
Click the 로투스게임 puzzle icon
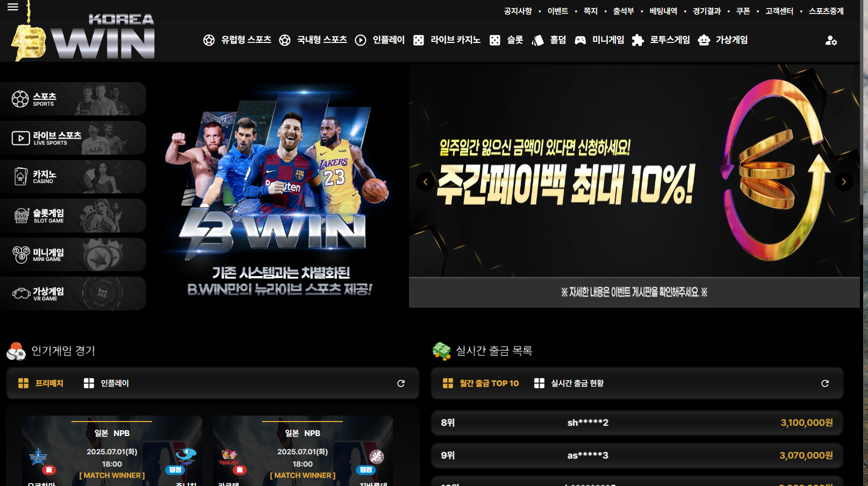(638, 40)
